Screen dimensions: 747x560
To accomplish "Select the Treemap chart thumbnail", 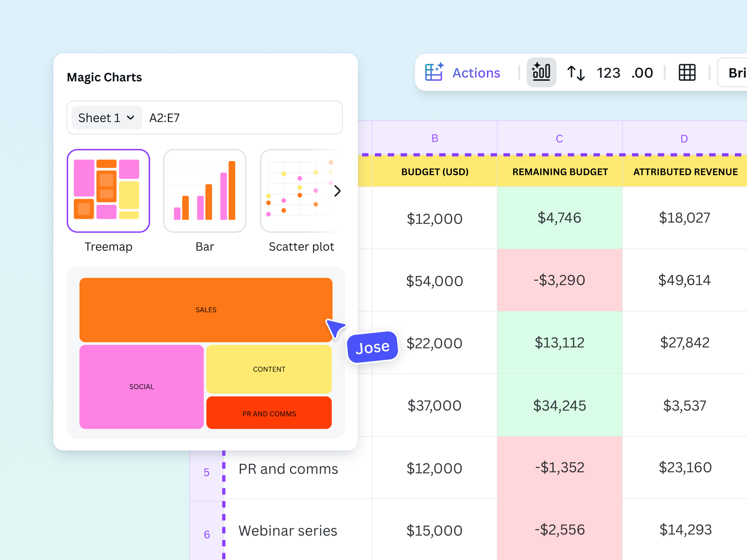I will pyautogui.click(x=108, y=191).
